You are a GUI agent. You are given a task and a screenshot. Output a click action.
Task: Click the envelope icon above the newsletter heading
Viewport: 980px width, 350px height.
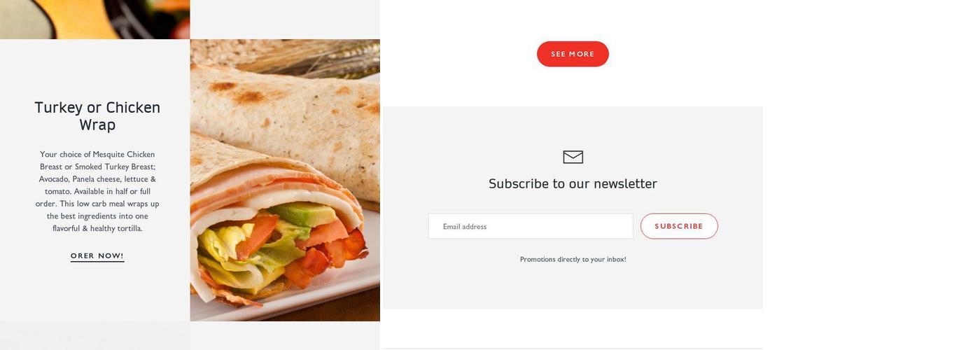pos(573,157)
